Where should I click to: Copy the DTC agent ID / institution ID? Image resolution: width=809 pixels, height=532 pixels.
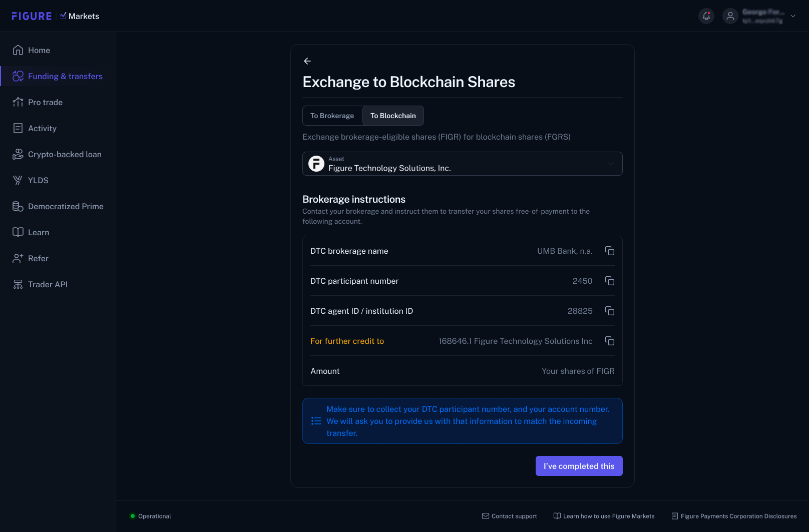610,311
